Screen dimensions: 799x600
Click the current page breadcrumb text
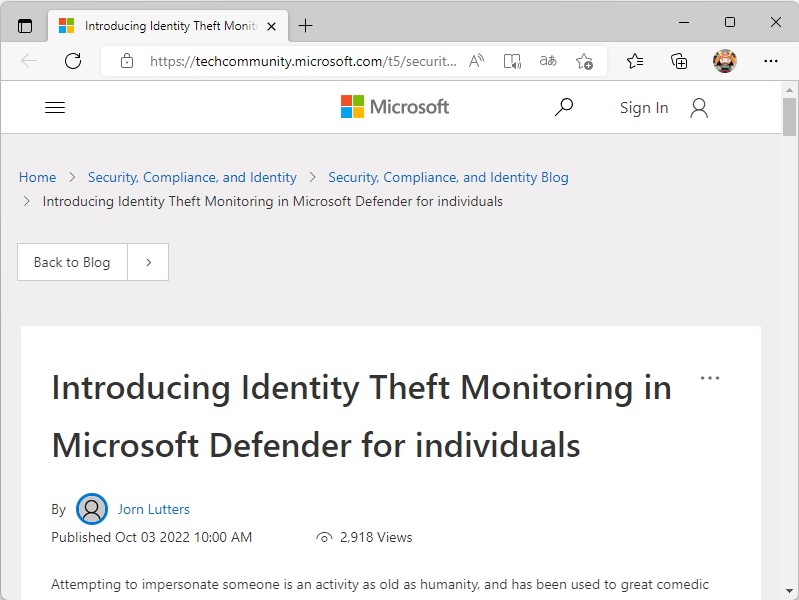pyautogui.click(x=273, y=201)
